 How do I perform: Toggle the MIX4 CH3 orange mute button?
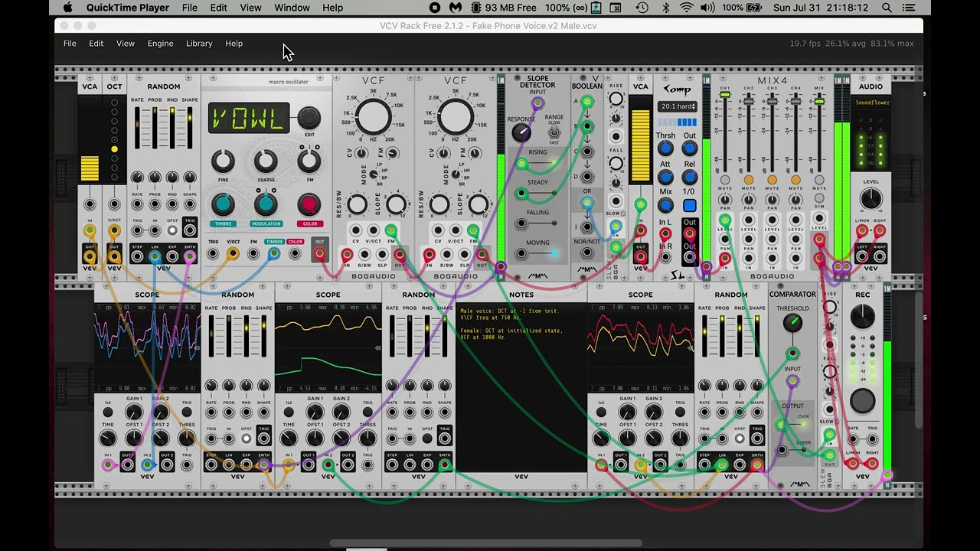[773, 179]
